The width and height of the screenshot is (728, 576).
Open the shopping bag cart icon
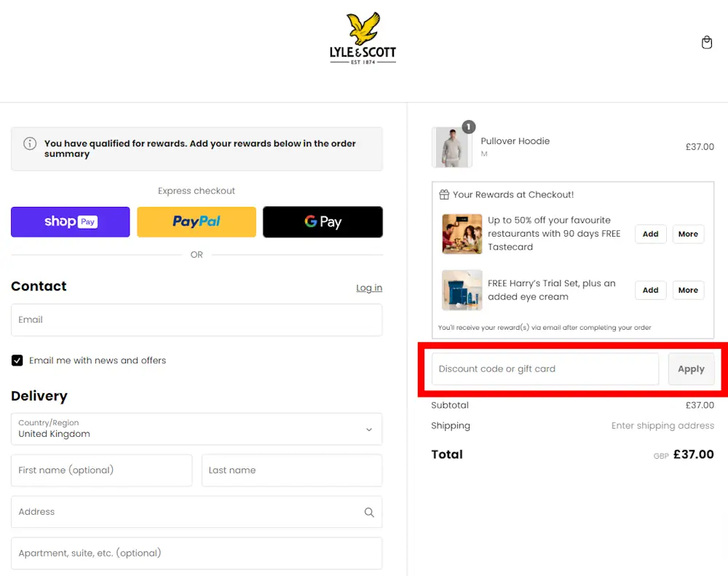click(x=707, y=42)
